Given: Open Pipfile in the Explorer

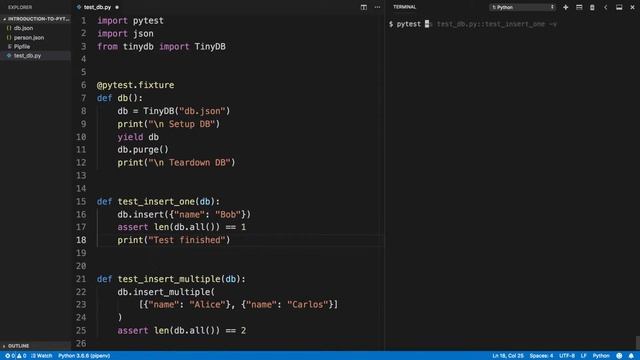Looking at the screenshot, I should (x=22, y=47).
